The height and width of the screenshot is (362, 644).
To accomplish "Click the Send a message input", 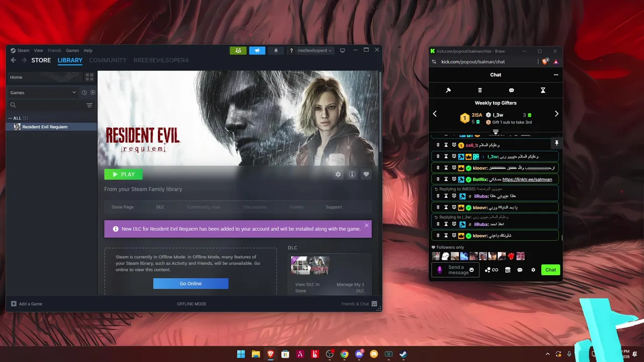I will coord(455,270).
